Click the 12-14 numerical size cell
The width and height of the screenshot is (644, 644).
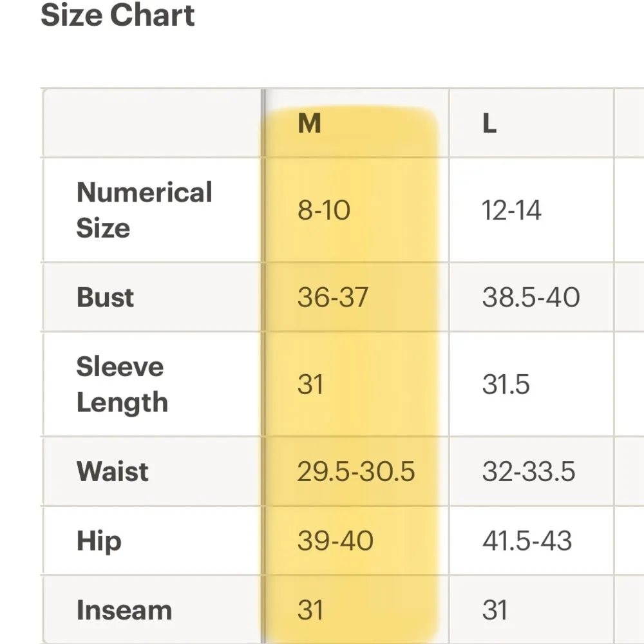pyautogui.click(x=511, y=211)
